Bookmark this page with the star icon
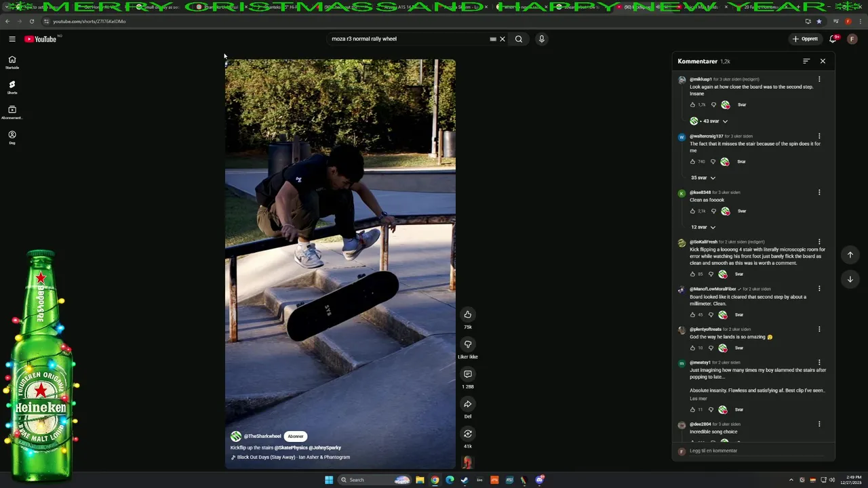 pos(818,21)
